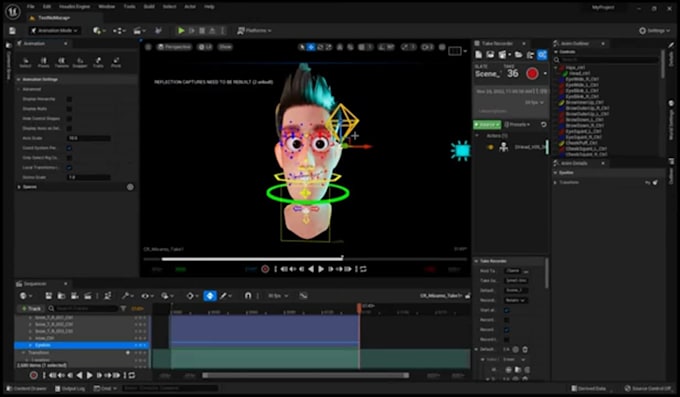Click the Show button in viewport
Image resolution: width=680 pixels, height=397 pixels.
click(225, 47)
